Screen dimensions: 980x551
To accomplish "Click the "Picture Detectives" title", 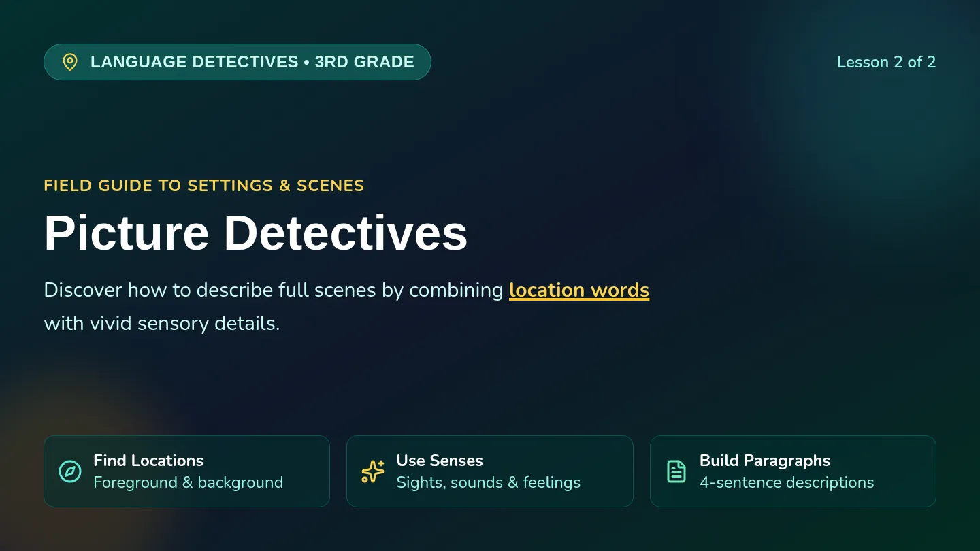I will click(256, 233).
